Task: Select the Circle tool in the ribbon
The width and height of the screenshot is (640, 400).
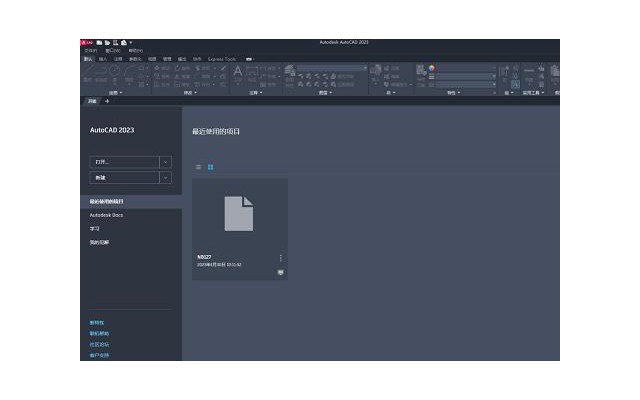Action: [115, 73]
